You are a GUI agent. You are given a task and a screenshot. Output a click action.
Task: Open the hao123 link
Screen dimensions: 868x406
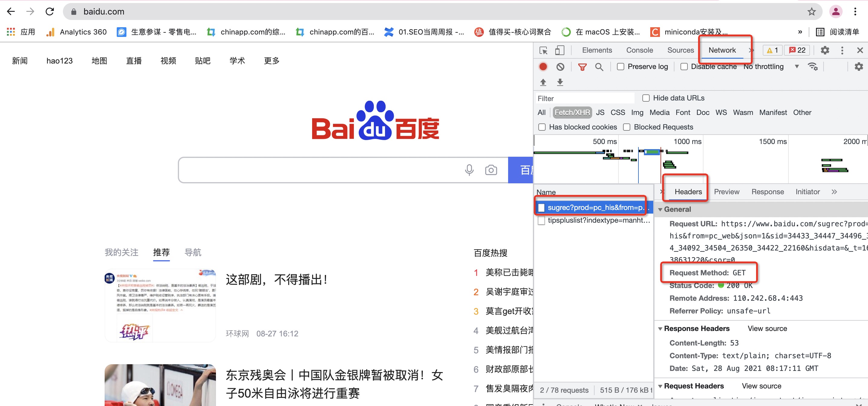coord(60,61)
